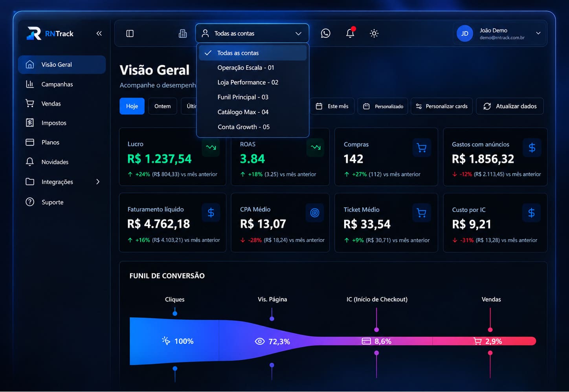569x392 pixels.
Task: Click the ROAS value 3.84
Action: 253,159
